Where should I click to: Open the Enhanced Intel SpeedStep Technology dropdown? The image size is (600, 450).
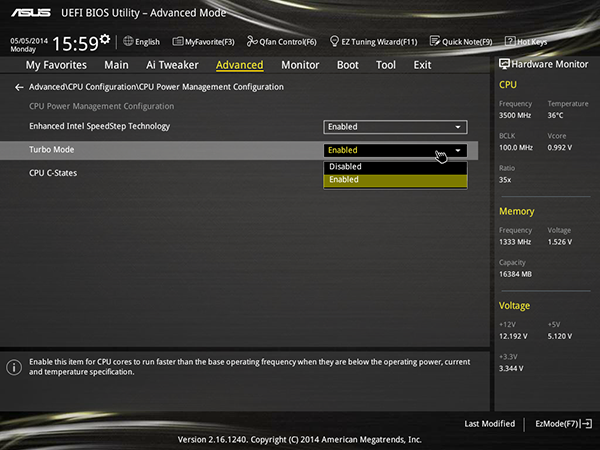(395, 127)
